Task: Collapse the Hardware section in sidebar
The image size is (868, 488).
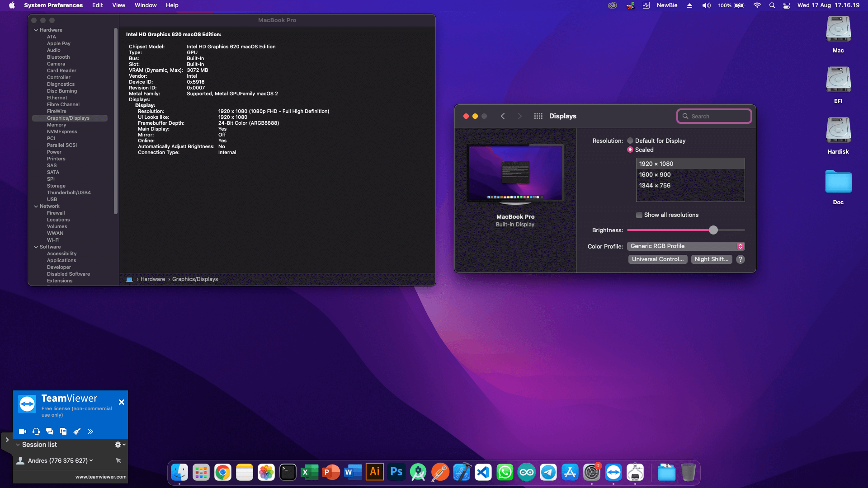Action: [x=36, y=30]
